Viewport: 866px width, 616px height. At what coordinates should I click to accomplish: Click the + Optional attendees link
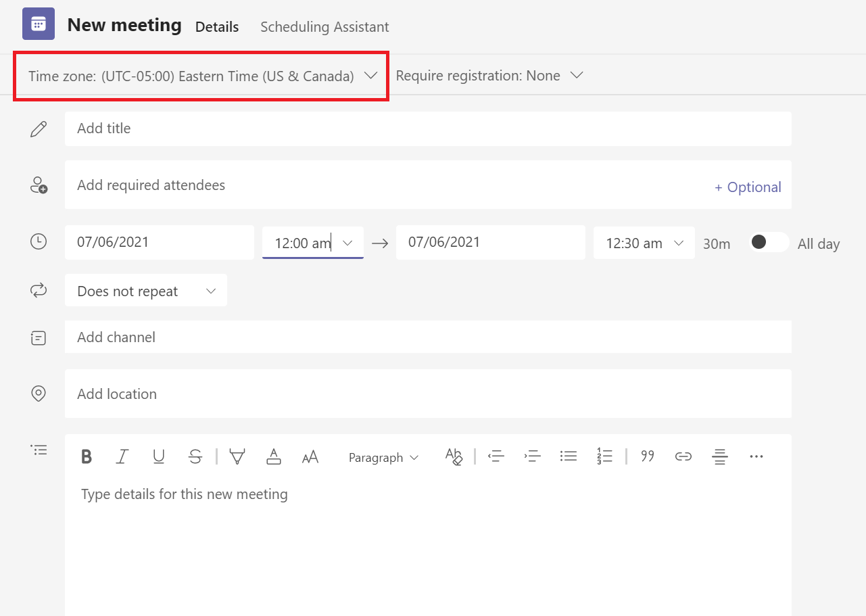point(748,187)
